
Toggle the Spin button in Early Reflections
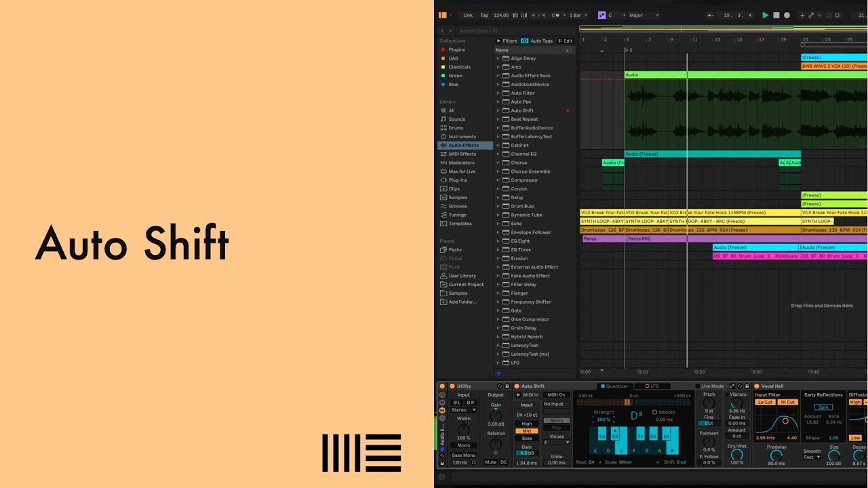click(x=823, y=407)
